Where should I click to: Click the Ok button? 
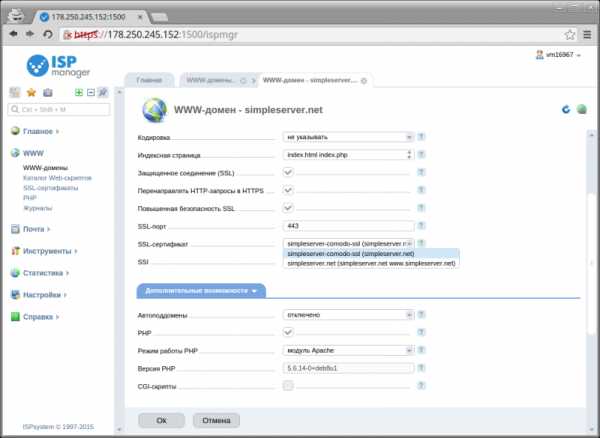[161, 420]
